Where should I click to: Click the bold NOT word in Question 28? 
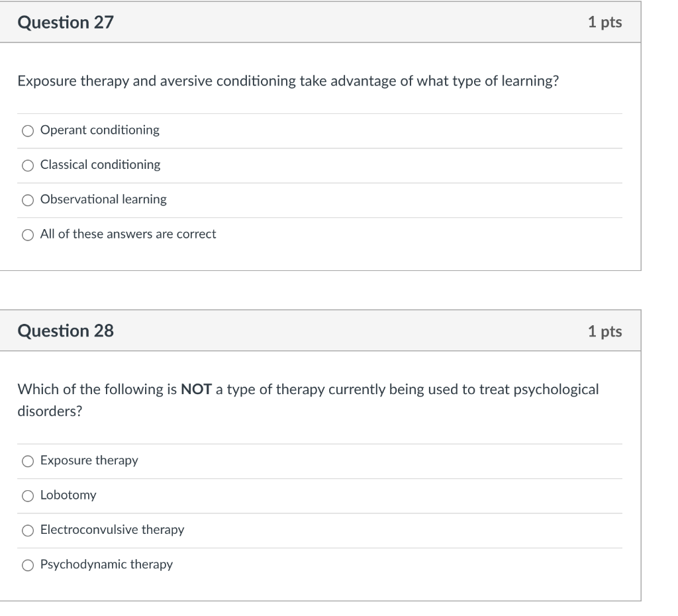(x=197, y=389)
